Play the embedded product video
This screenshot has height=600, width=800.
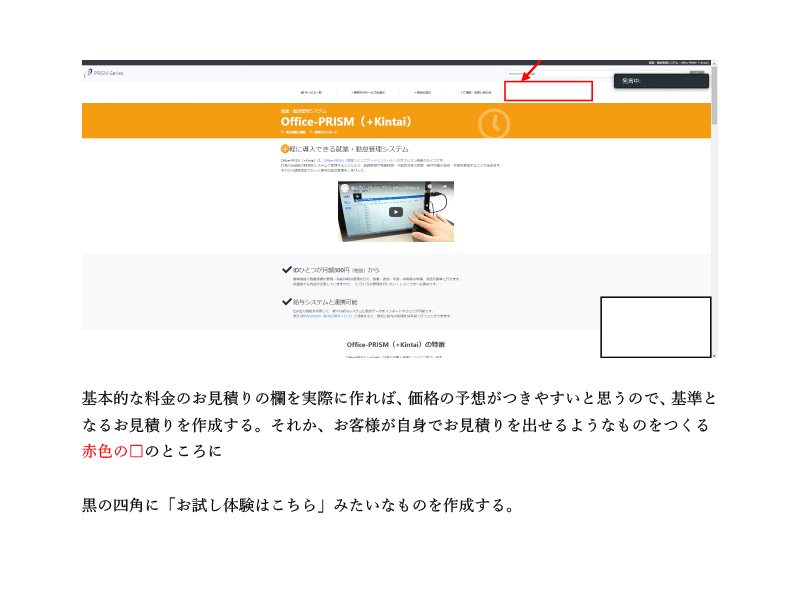pos(395,212)
